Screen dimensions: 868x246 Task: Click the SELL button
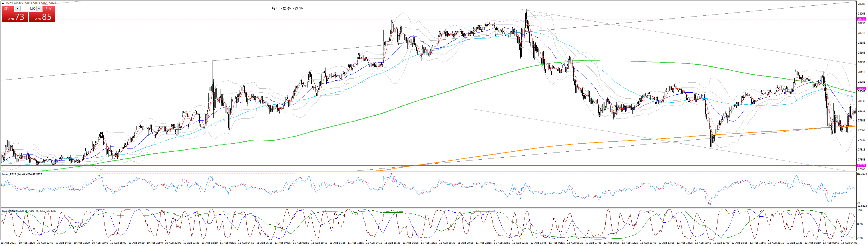pyautogui.click(x=7, y=9)
